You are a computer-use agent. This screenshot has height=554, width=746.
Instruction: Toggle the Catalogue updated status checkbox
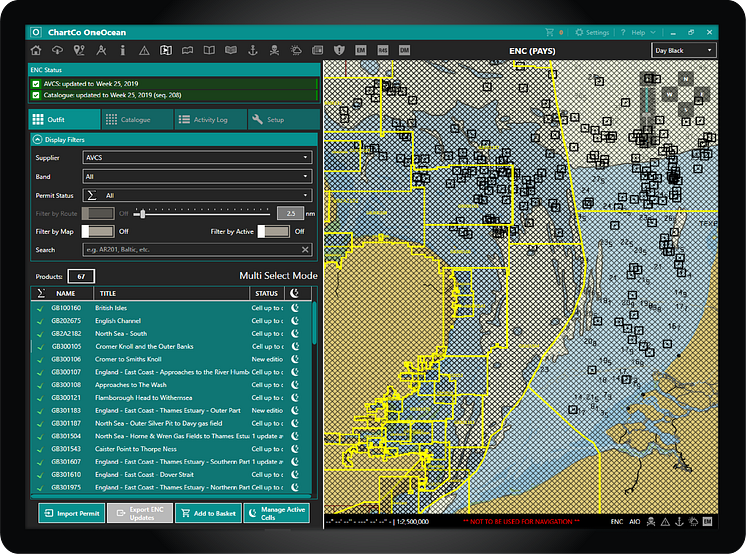(36, 95)
